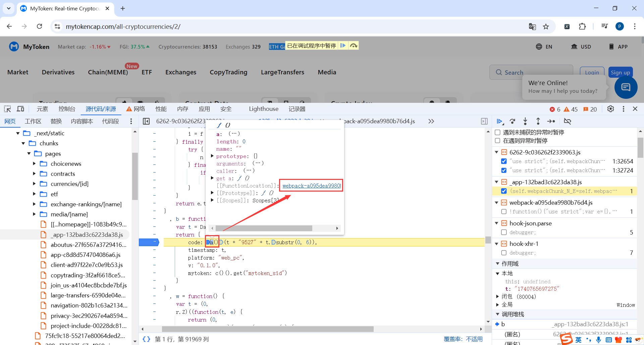The height and width of the screenshot is (345, 644).
Task: Select the 工作区 navigator tab
Action: (33, 121)
